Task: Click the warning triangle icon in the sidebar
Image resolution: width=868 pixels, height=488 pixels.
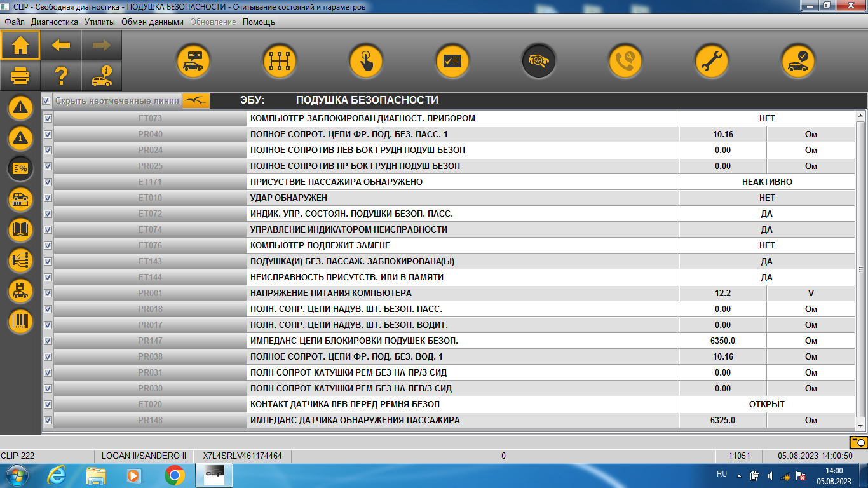Action: point(20,107)
